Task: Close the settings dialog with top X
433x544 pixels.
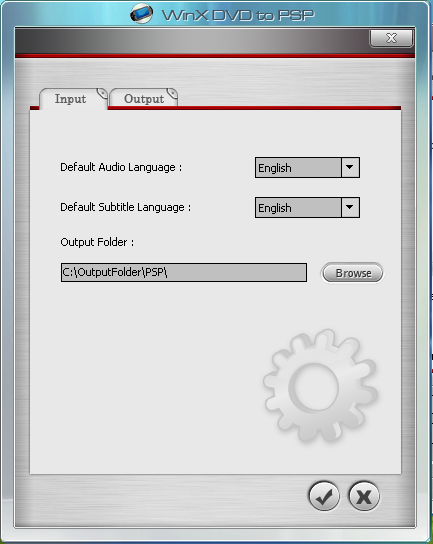Action: [391, 38]
